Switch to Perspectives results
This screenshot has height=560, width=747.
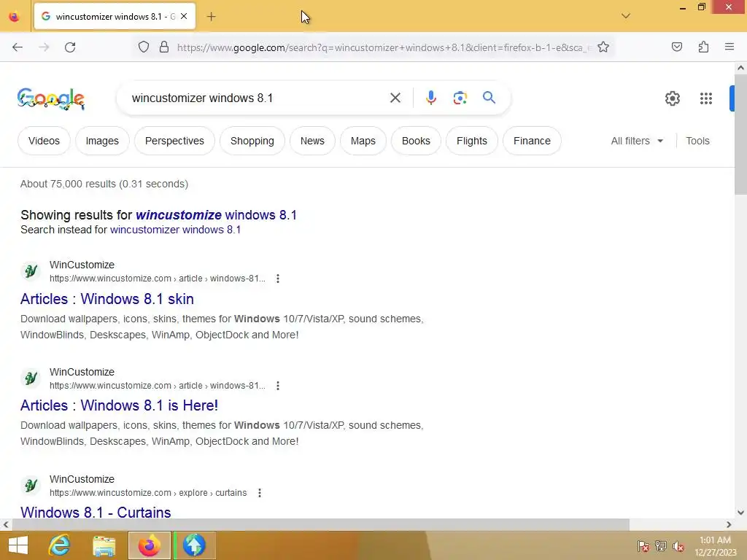174,141
